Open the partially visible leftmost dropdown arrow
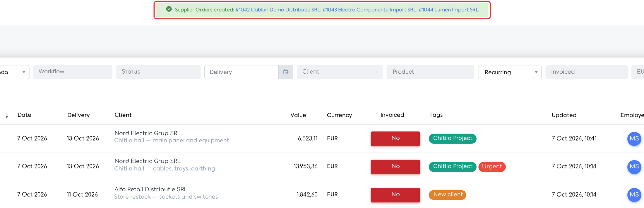Screen dimensions: 644x208 (24, 72)
